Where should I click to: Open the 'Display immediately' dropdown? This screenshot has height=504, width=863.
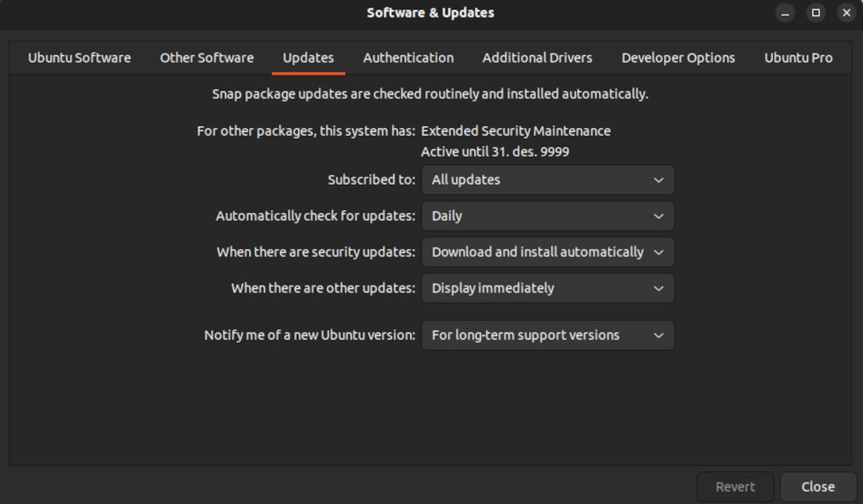(x=547, y=288)
